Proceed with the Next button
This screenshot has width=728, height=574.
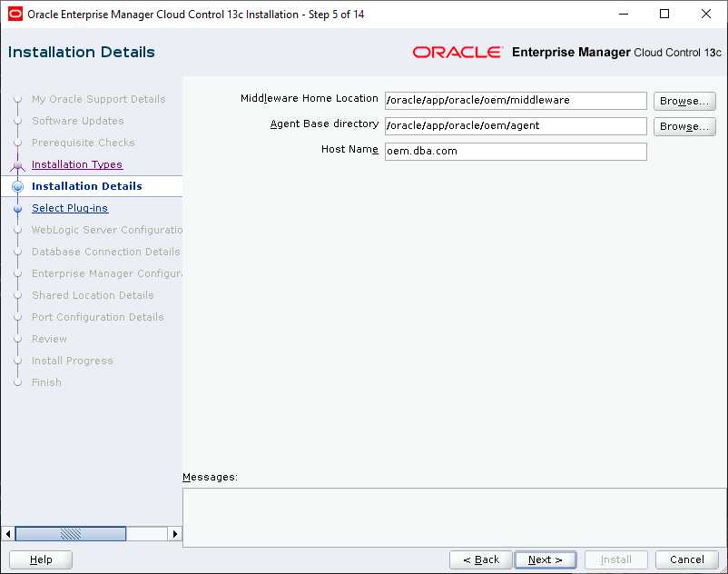(545, 559)
